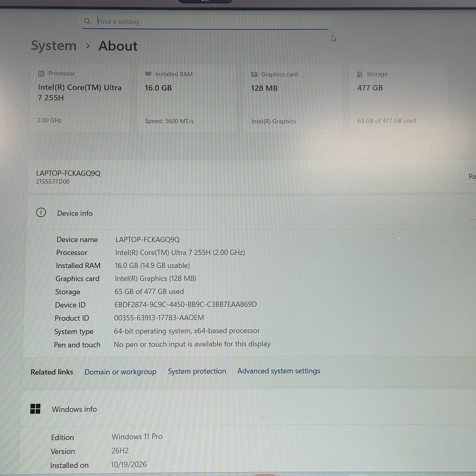Click the About page heading

(118, 46)
